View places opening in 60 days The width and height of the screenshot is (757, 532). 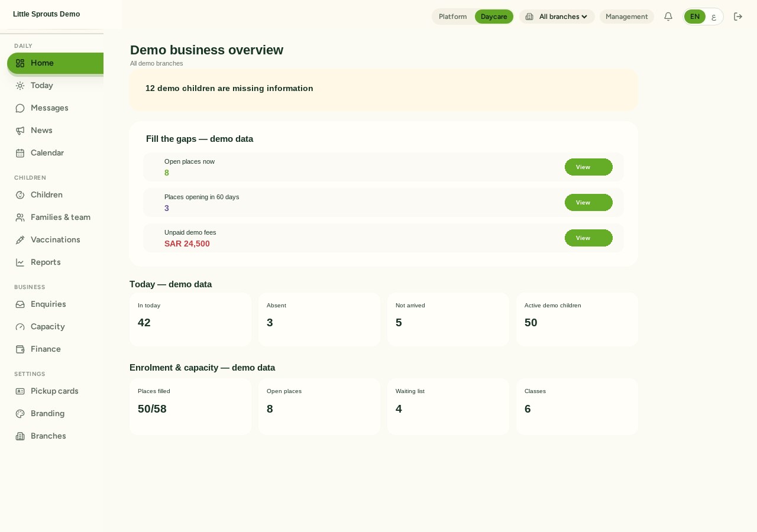pyautogui.click(x=588, y=203)
